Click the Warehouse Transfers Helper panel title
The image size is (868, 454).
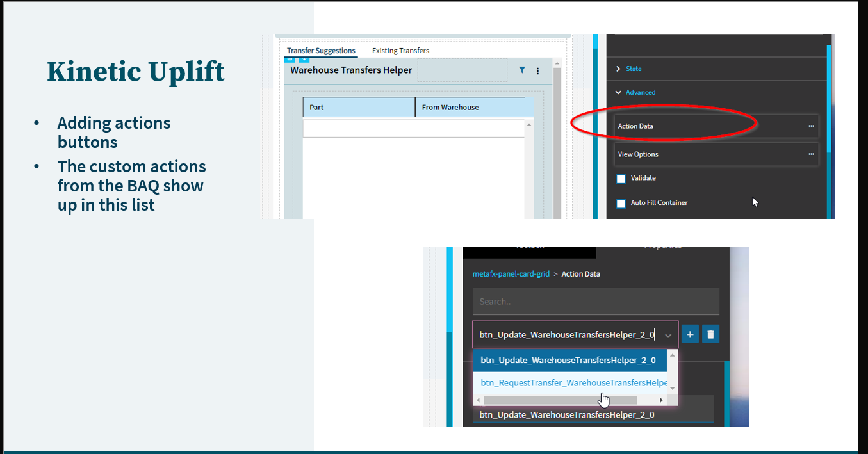tap(351, 70)
